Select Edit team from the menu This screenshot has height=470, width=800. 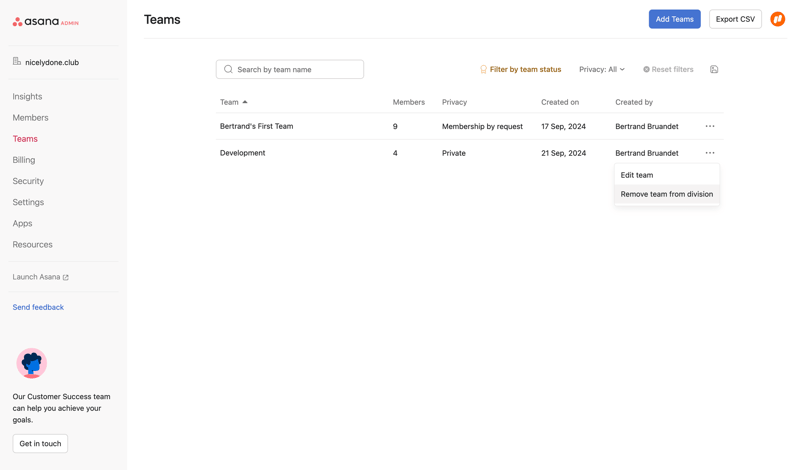tap(667, 175)
